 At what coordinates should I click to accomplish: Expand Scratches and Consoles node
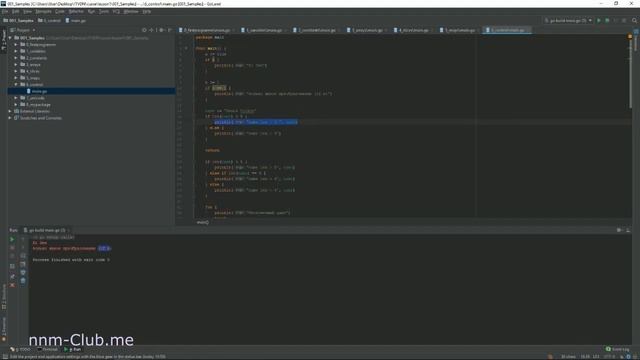(x=10, y=118)
